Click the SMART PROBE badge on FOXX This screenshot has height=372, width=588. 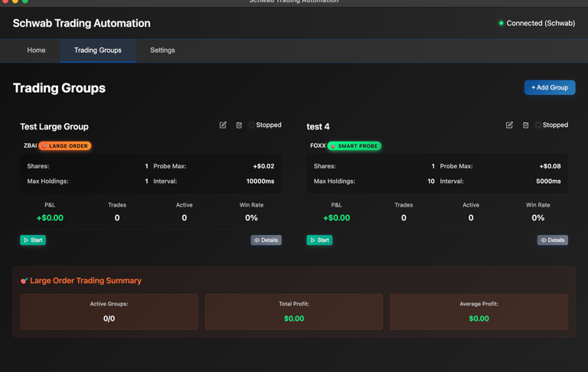pos(354,146)
